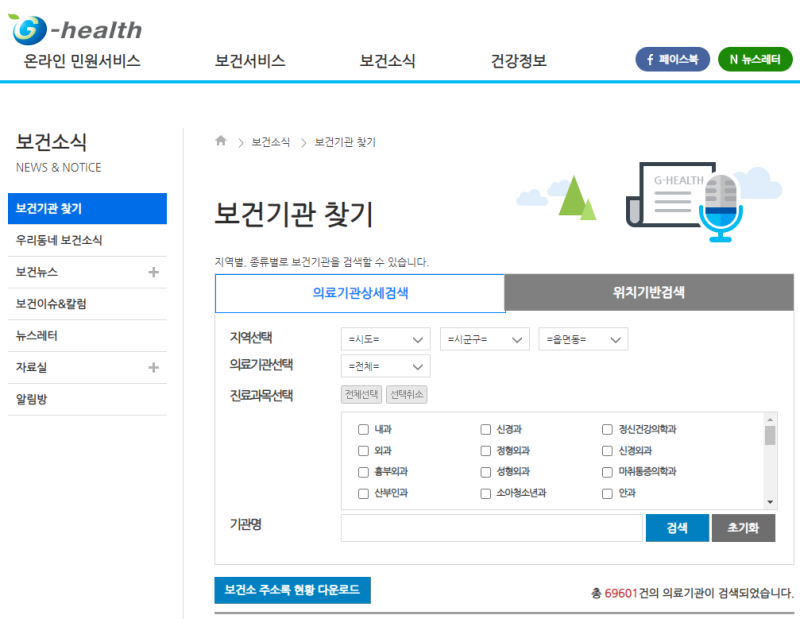
Task: Expand the 자료실 sidebar section
Action: pyautogui.click(x=155, y=367)
